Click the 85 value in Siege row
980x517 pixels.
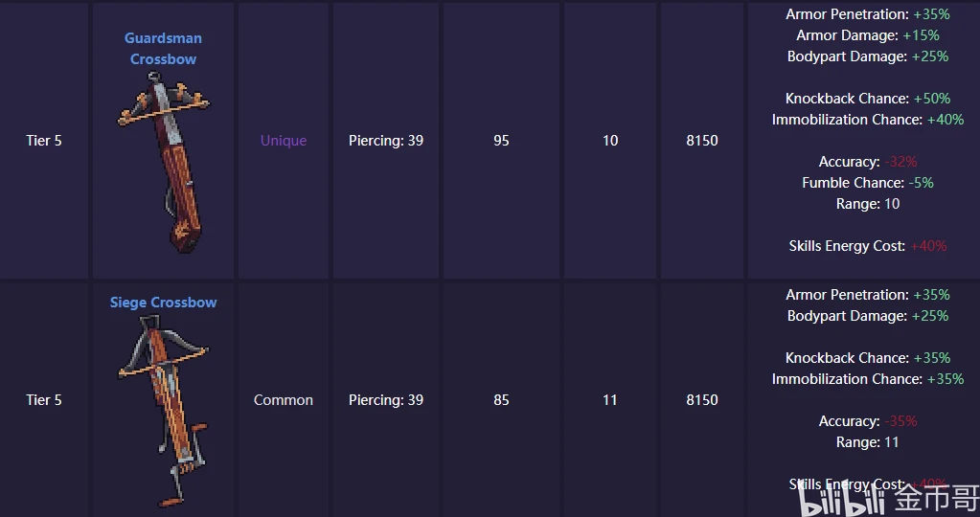[501, 400]
